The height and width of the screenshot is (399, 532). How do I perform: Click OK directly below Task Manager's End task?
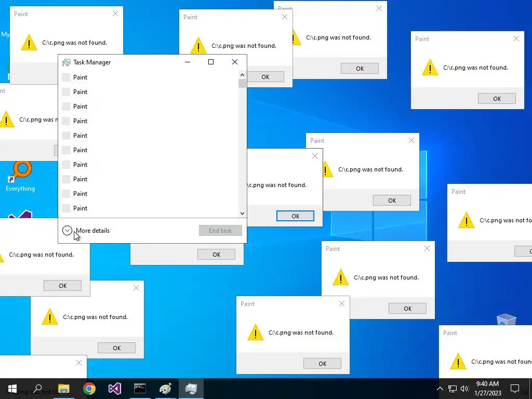click(x=216, y=255)
